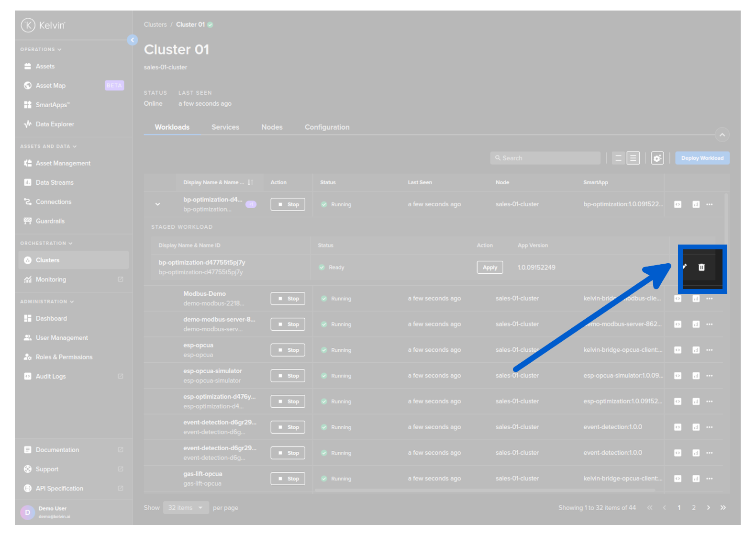
Task: Click the more options ellipsis for Modbus-Demo
Action: (709, 299)
